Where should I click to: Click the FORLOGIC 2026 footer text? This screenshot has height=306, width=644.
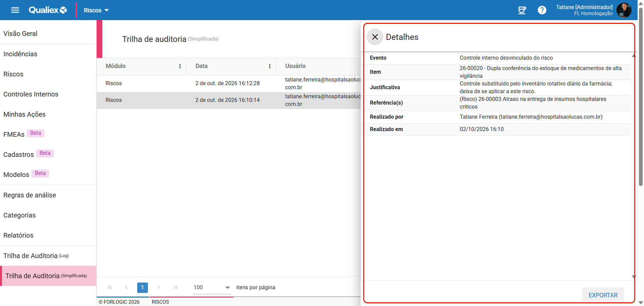click(119, 302)
